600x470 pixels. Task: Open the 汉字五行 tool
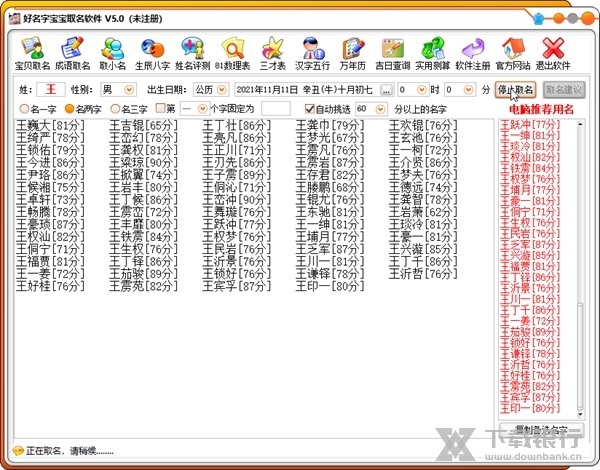[x=312, y=54]
